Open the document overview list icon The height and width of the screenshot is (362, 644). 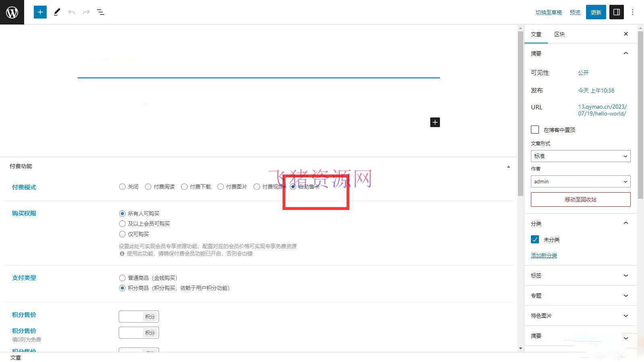(x=101, y=12)
